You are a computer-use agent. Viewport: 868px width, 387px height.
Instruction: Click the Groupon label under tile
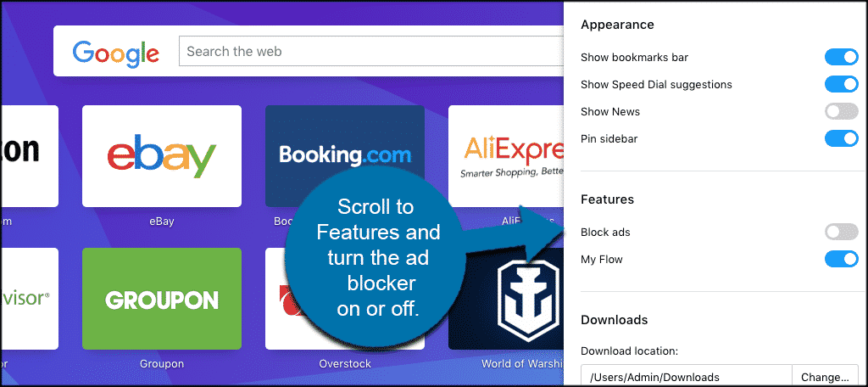pyautogui.click(x=162, y=364)
